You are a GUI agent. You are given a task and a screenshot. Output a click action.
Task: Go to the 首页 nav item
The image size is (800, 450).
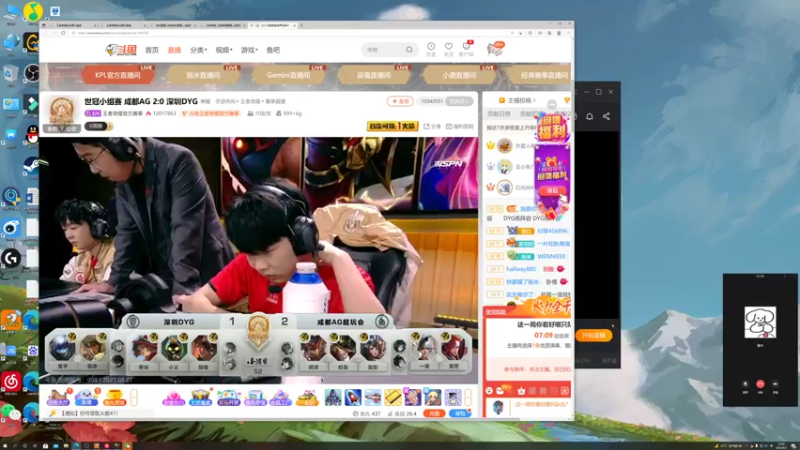click(152, 50)
